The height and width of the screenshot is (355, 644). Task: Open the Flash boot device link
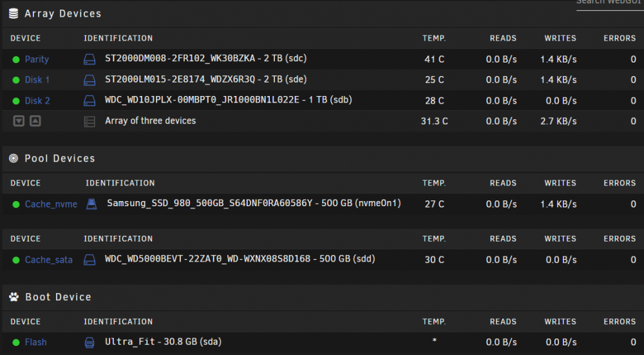(x=35, y=342)
